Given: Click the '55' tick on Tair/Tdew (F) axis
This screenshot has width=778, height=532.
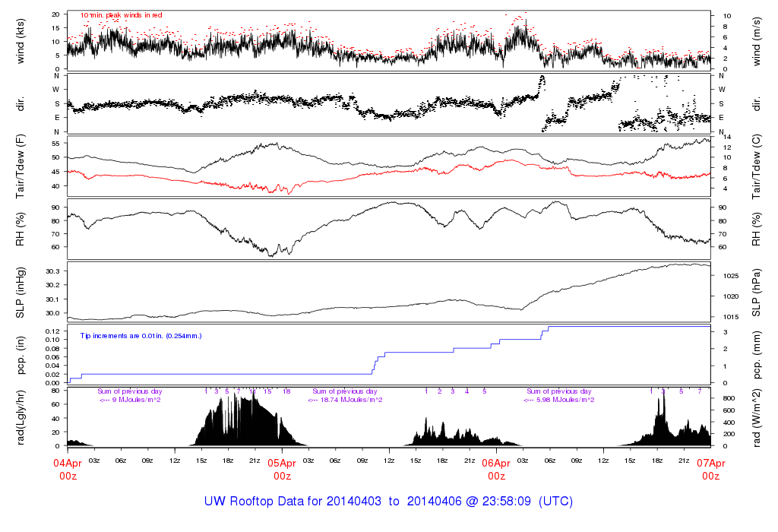Looking at the screenshot, I should (x=56, y=144).
